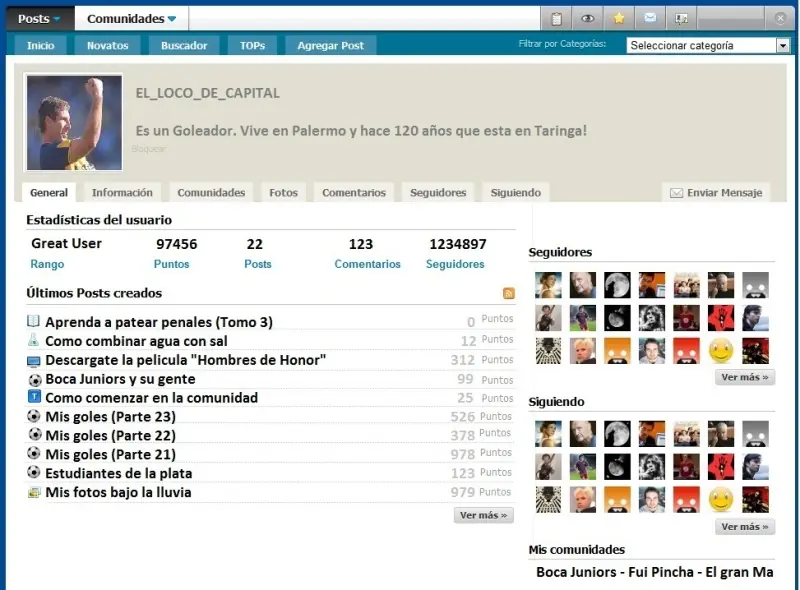This screenshot has width=800, height=590.
Task: Click the Comentarios stat label link
Action: tap(367, 264)
